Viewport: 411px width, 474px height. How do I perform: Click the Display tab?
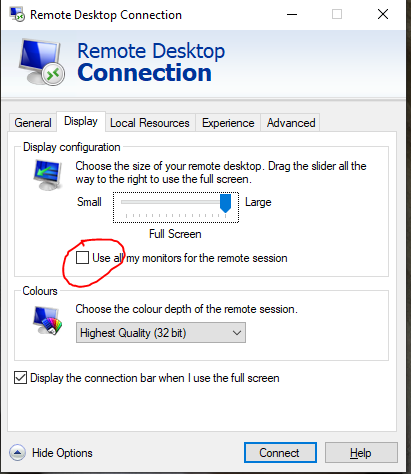pos(81,121)
